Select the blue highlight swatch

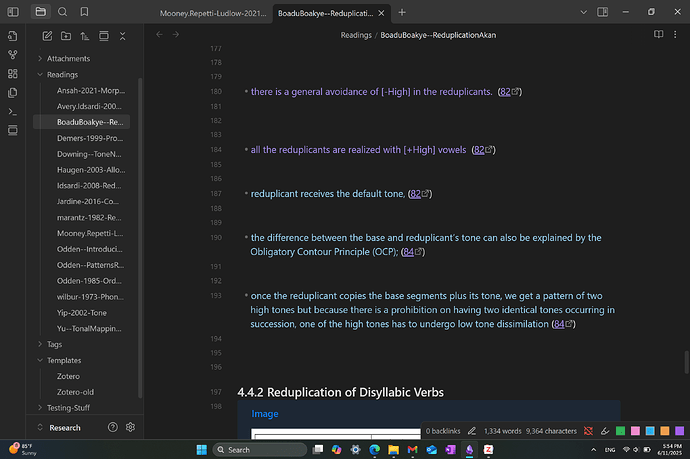(650, 431)
